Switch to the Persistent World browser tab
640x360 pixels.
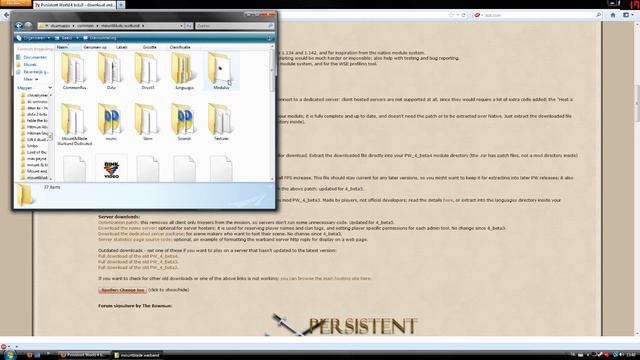tap(75, 5)
